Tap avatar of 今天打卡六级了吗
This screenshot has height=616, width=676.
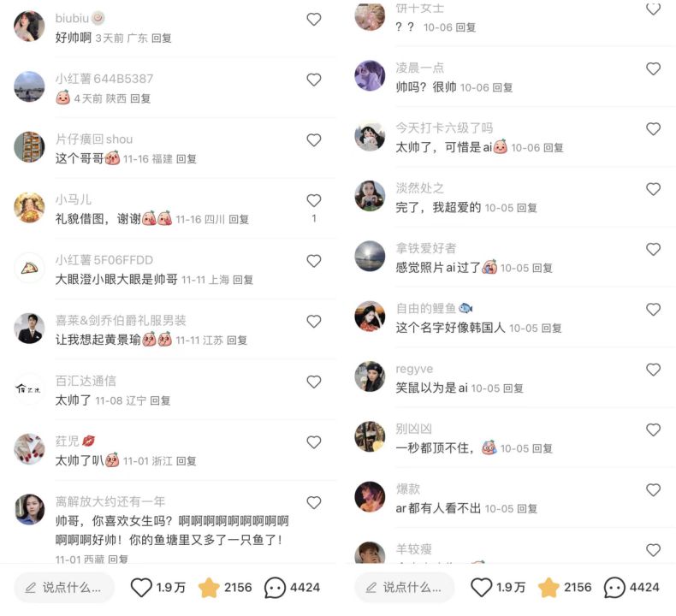click(370, 135)
